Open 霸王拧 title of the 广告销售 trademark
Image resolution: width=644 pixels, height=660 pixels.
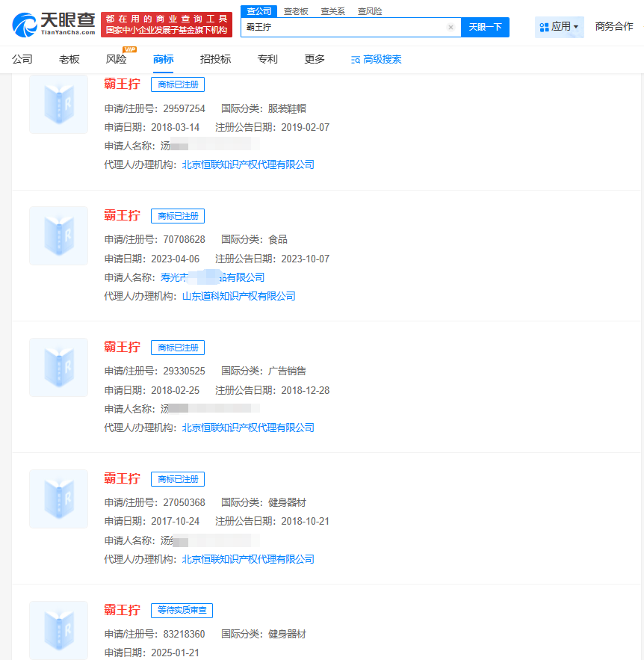[x=122, y=348]
